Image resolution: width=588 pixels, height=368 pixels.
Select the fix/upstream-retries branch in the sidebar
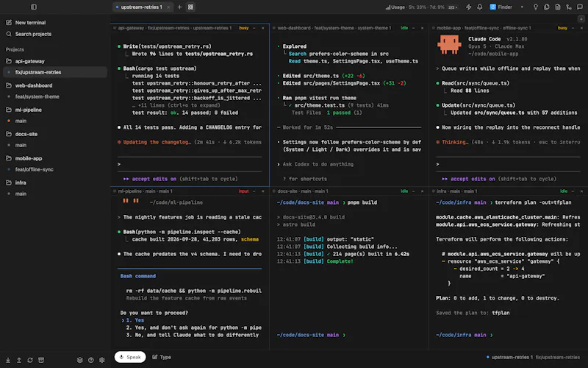[x=54, y=72]
